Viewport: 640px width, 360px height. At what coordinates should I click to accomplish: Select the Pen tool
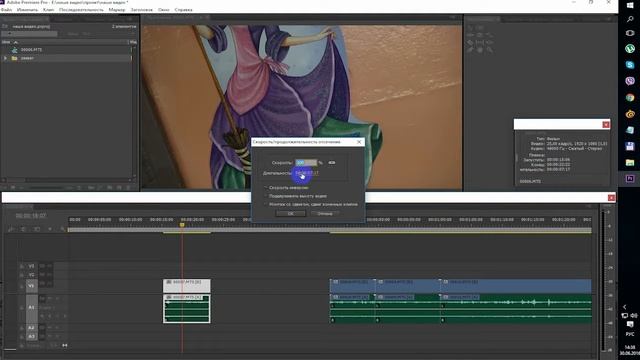pyautogui.click(x=470, y=50)
